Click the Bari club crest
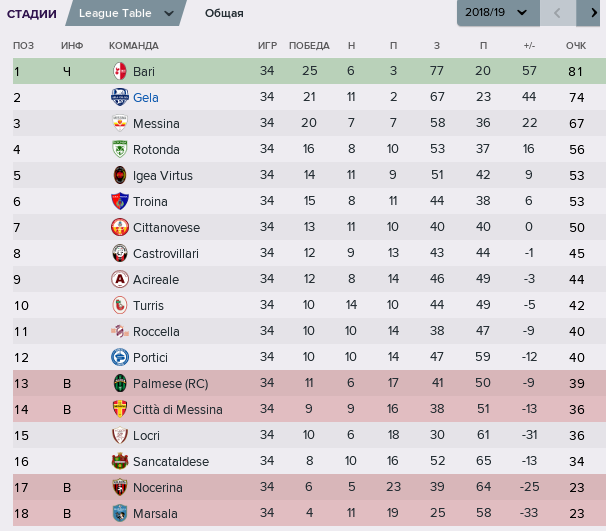 (120, 72)
